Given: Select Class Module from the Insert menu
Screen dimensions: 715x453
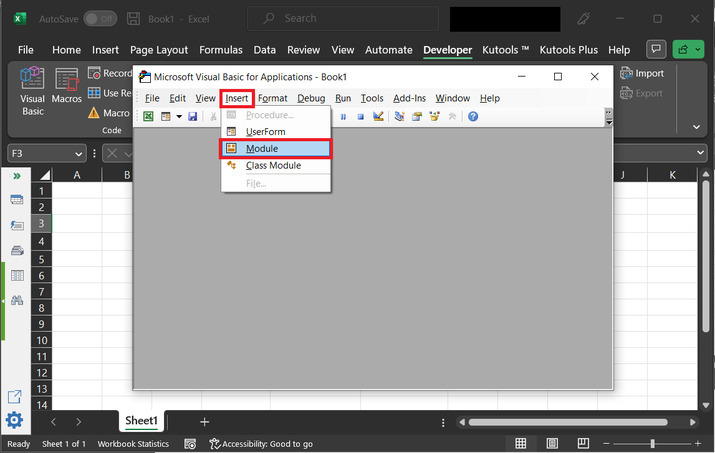Looking at the screenshot, I should pyautogui.click(x=276, y=166).
